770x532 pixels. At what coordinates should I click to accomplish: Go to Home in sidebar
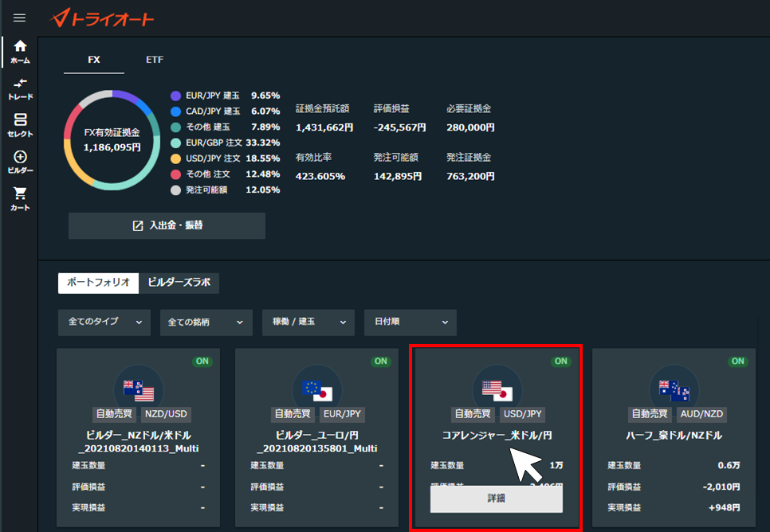tap(20, 52)
